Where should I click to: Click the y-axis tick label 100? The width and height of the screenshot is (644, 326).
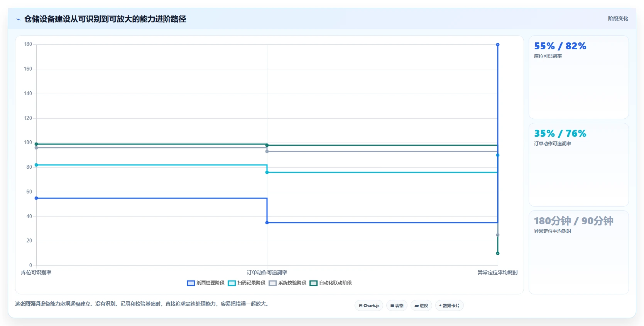coord(28,143)
